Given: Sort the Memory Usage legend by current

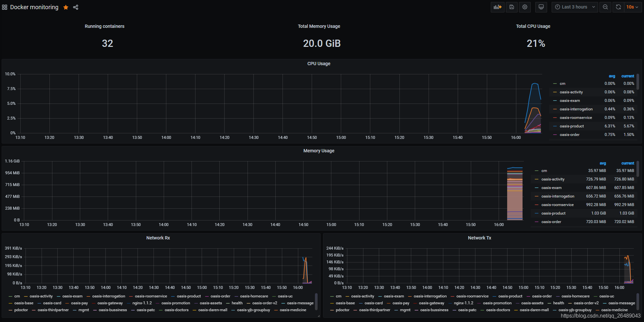Looking at the screenshot, I should (628, 163).
